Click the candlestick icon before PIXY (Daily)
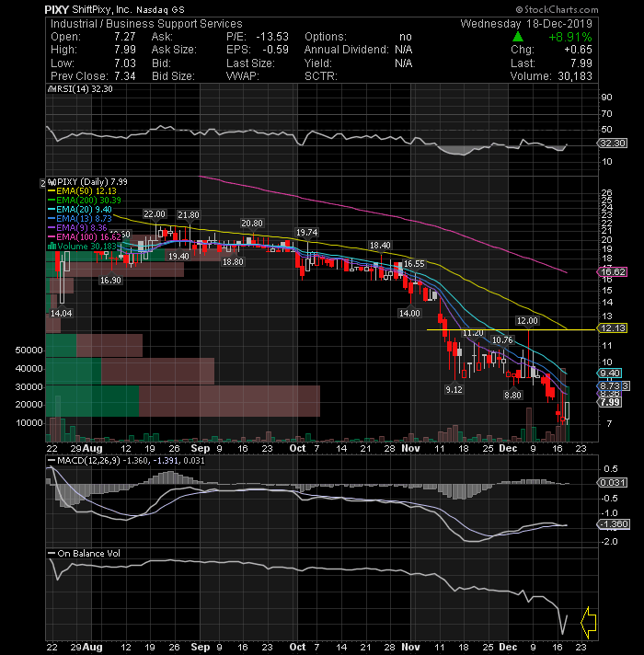Viewport: 644px width, 655px height. [x=52, y=182]
